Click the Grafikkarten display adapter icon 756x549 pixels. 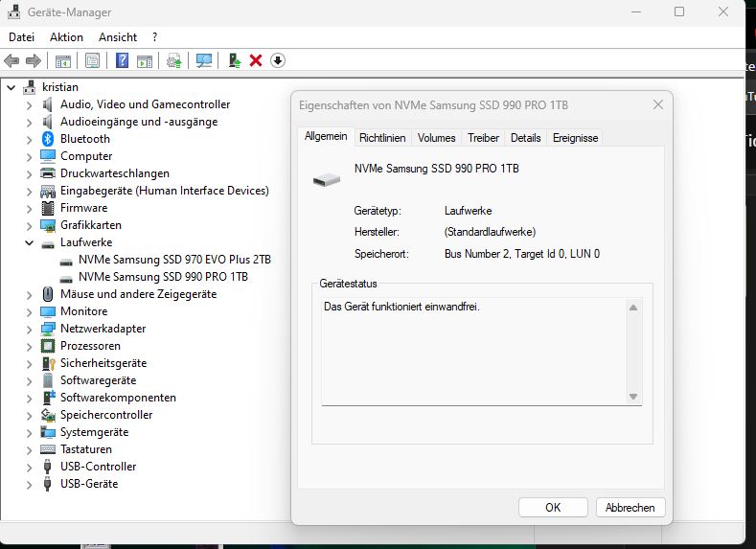point(48,225)
